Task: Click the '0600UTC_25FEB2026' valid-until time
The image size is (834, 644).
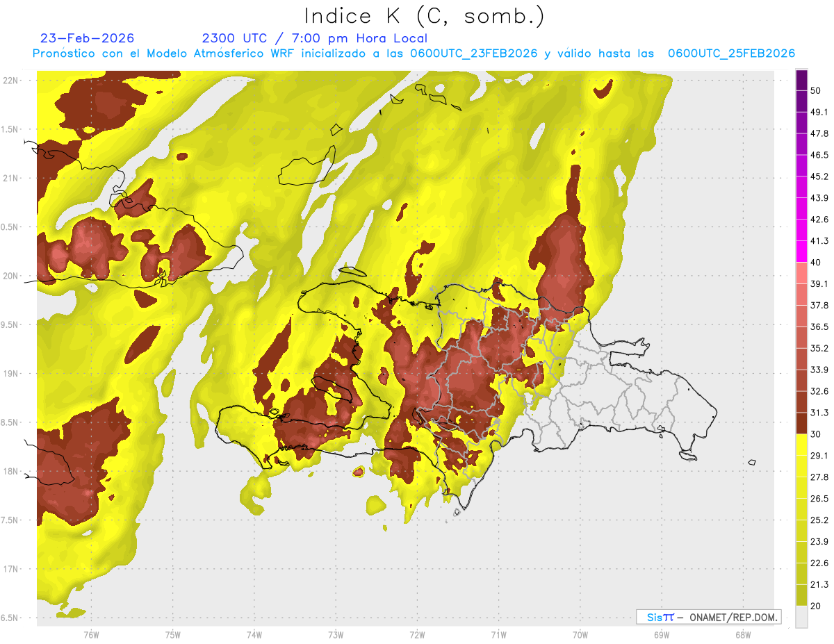Action: 731,53
